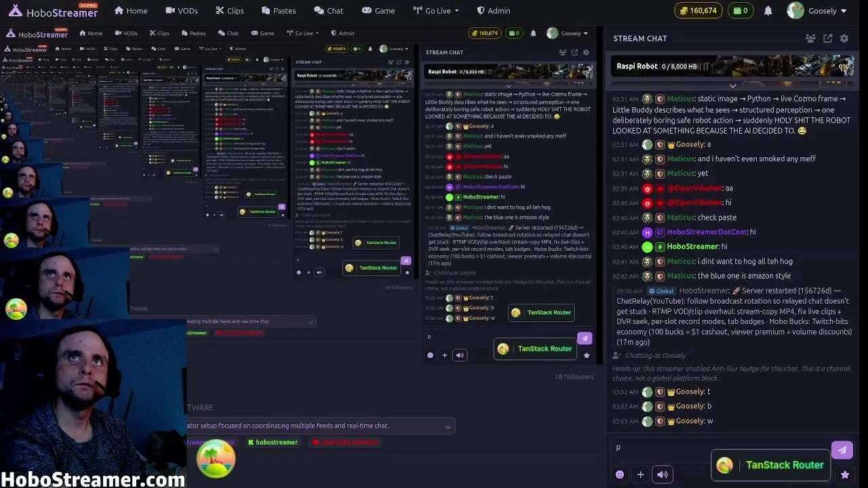Click username HoboStreamerDotCom in stream chat
The width and height of the screenshot is (868, 488).
tap(707, 232)
